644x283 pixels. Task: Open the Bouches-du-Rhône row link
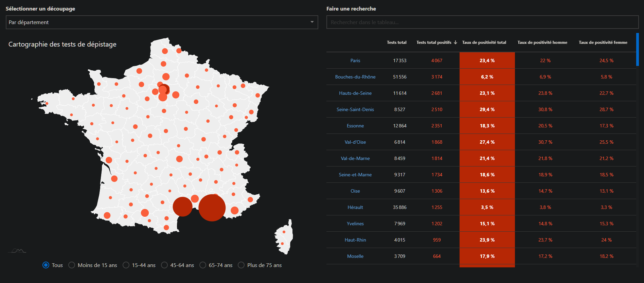coord(355,77)
